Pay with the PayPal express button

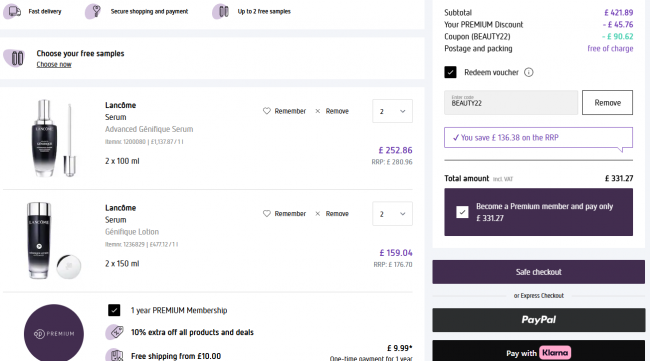(538, 320)
